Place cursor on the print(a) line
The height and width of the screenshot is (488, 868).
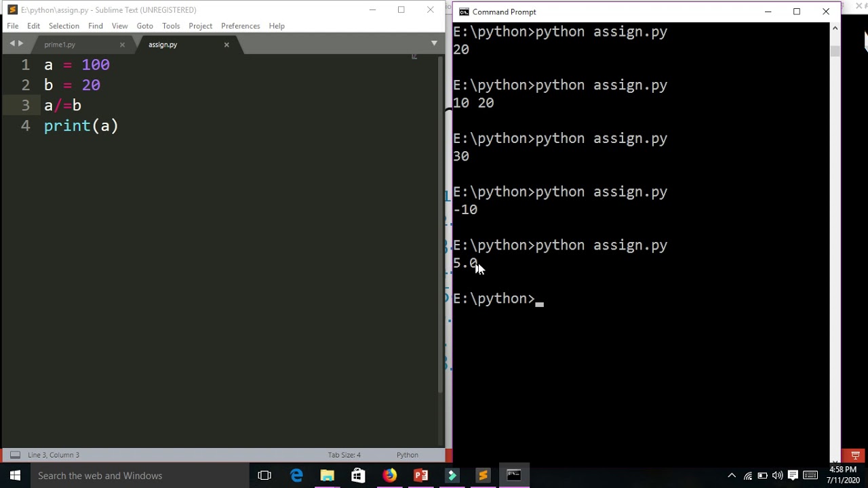(x=81, y=126)
